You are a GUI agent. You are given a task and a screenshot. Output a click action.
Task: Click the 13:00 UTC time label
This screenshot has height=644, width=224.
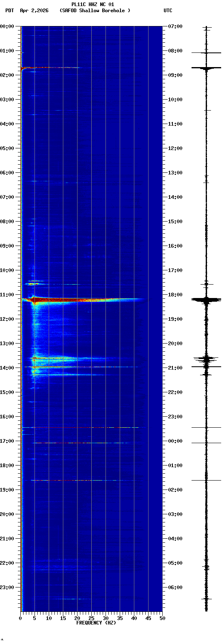coord(175,173)
